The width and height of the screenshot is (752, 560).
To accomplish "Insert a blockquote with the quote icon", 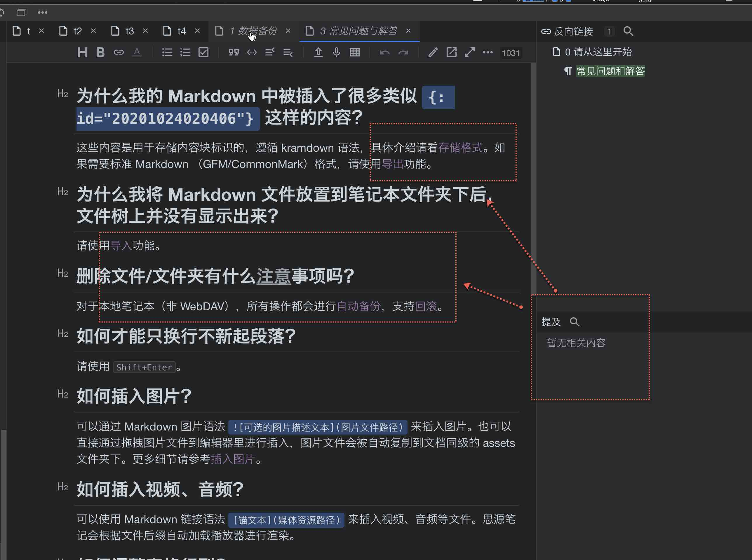I will [x=234, y=52].
